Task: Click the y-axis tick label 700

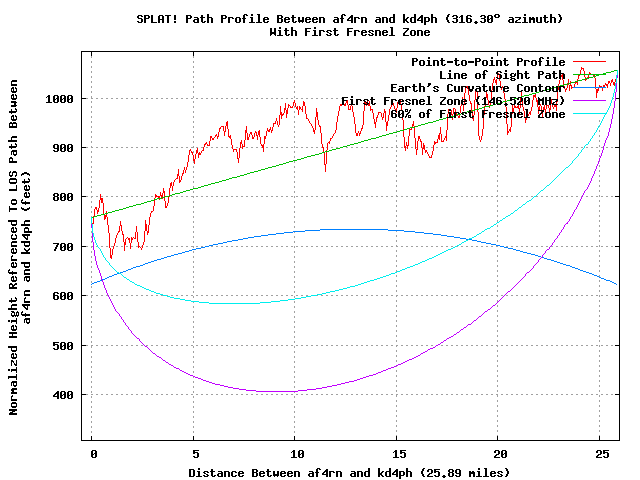Action: [63, 247]
